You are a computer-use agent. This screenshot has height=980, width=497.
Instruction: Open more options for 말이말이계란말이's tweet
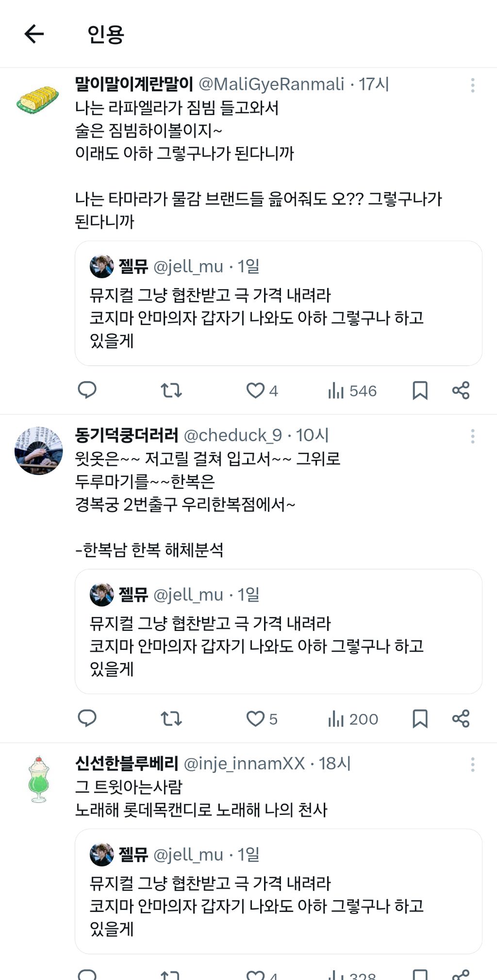tap(472, 85)
